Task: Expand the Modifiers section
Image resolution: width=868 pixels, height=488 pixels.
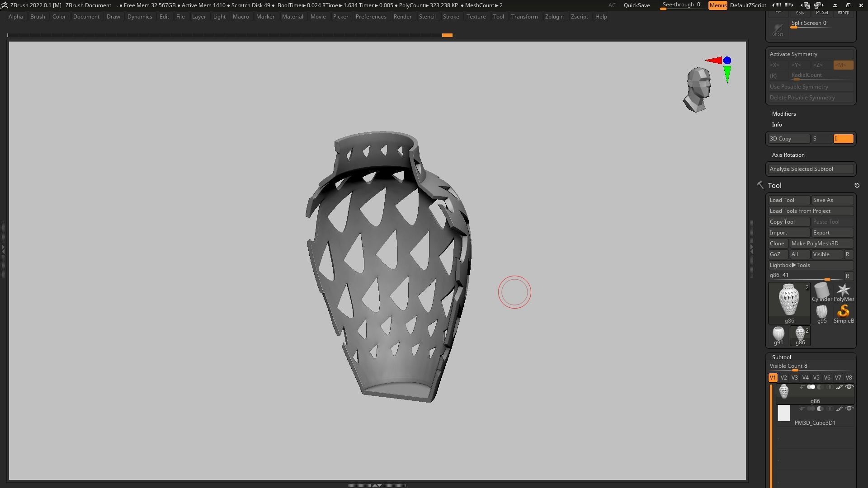Action: coord(784,114)
